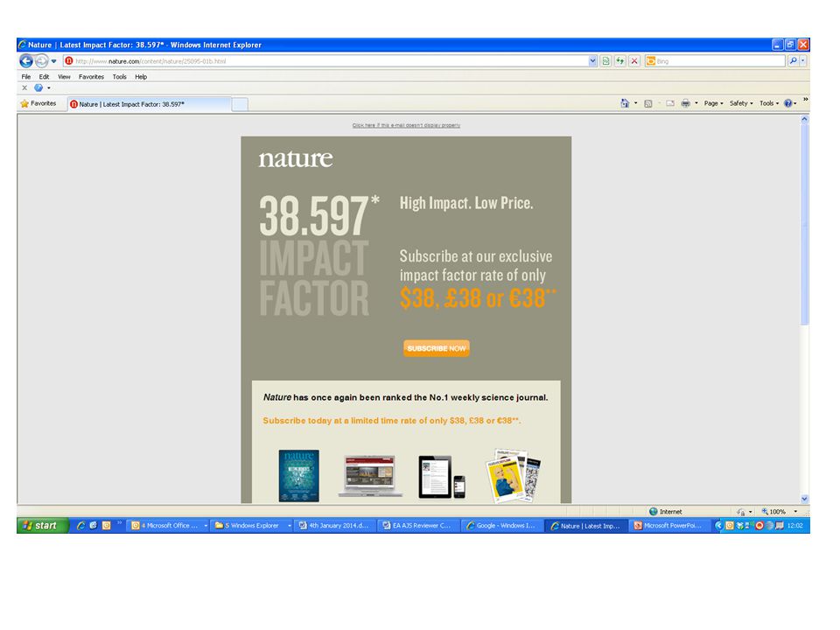Open the View menu
The width and height of the screenshot is (840, 630).
[64, 77]
